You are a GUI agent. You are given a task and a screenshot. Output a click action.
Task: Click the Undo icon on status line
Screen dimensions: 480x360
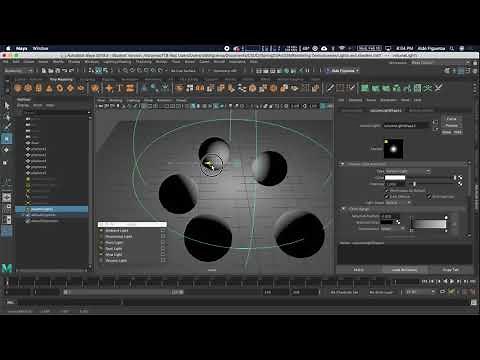tap(65, 71)
